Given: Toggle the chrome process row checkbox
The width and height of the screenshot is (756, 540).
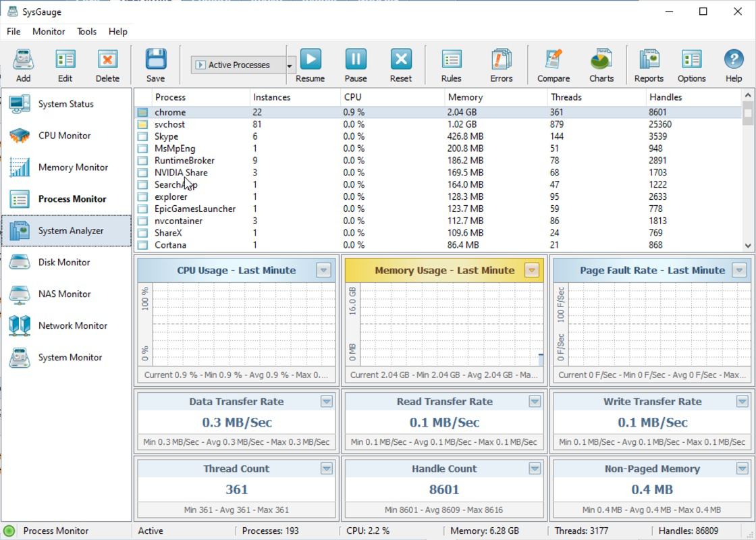Looking at the screenshot, I should point(142,112).
